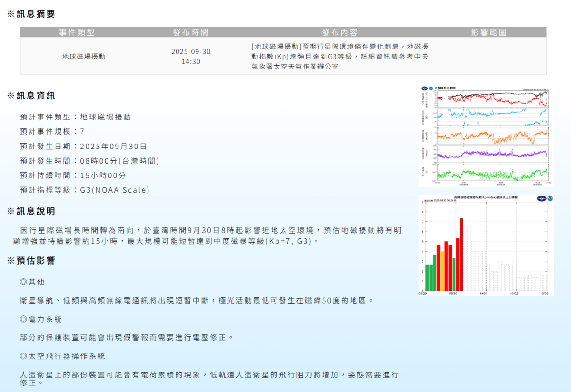571x392 pixels.
Task: Click the '※訊息說明' section heading
Action: [x=31, y=211]
